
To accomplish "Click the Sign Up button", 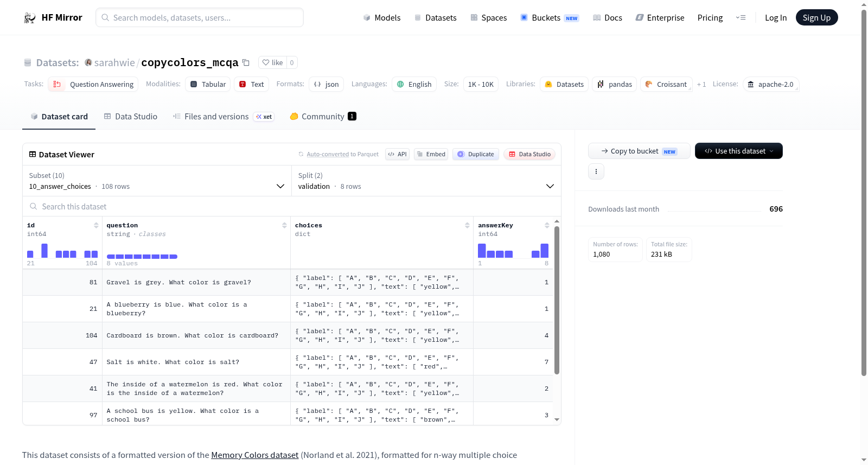I will (x=816, y=17).
